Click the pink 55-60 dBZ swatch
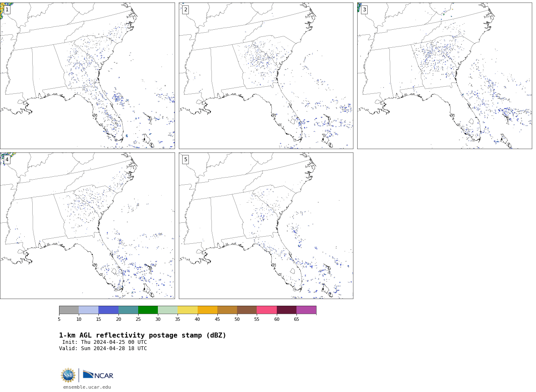This screenshot has height=392, width=536. point(267,310)
